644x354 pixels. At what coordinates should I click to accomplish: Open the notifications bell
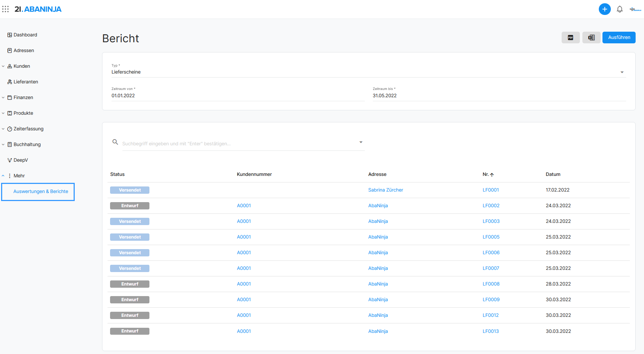[620, 9]
